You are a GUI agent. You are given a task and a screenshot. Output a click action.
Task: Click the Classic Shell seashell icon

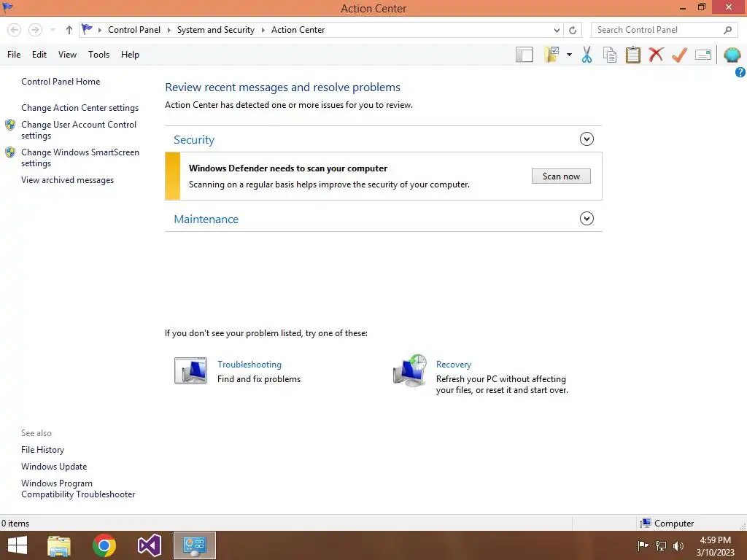click(x=732, y=55)
